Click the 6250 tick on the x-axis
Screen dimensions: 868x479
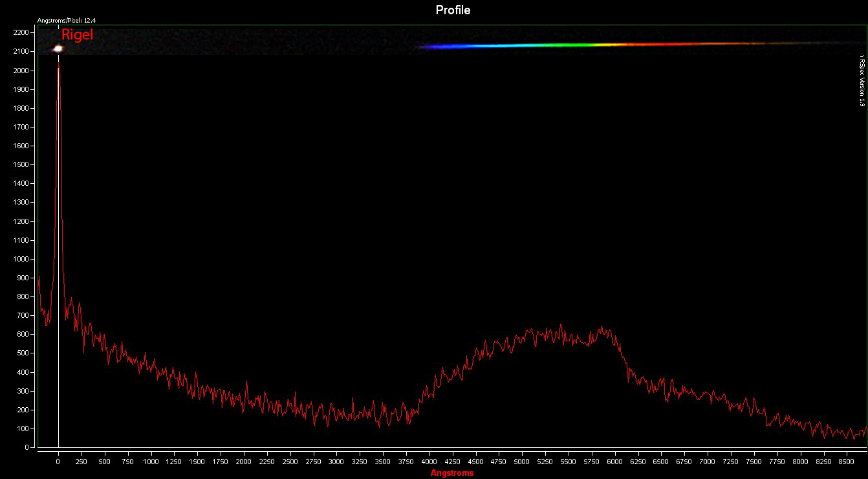637,462
